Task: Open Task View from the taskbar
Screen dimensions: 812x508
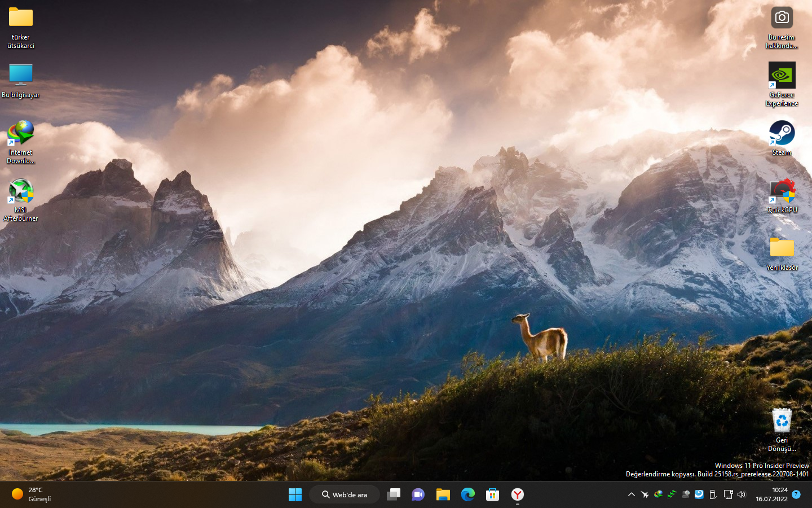Action: pos(394,495)
